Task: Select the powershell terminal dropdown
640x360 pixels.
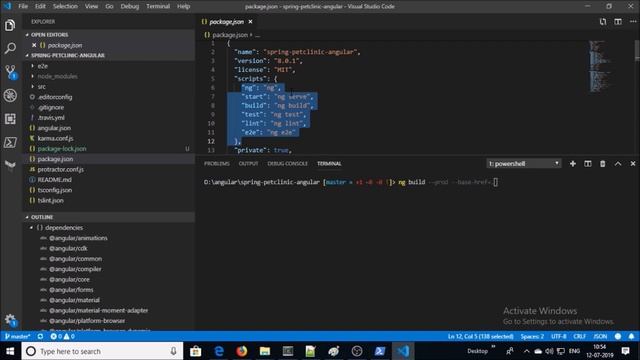Action: coord(524,164)
